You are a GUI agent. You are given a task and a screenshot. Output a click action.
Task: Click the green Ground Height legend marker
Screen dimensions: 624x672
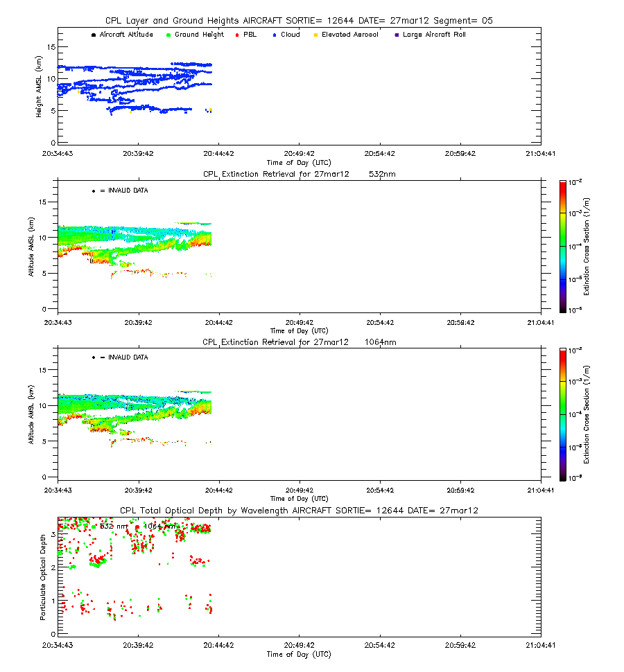tap(168, 35)
